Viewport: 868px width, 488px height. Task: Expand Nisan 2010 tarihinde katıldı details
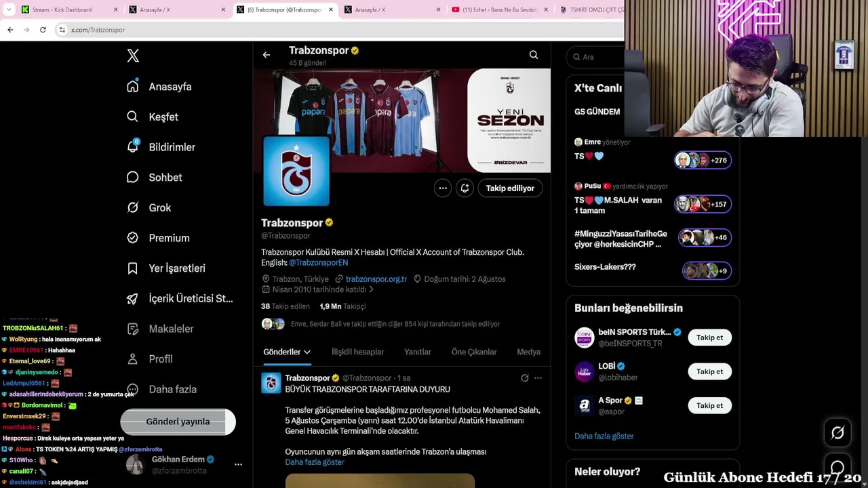318,289
